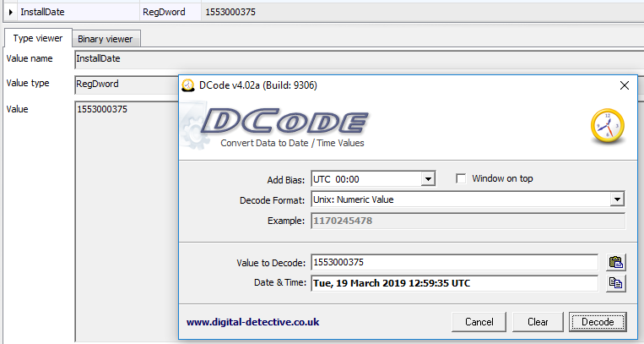Viewport: 644px width, 344px height.
Task: Click the copy icon beside Date & Time
Action: pyautogui.click(x=616, y=282)
